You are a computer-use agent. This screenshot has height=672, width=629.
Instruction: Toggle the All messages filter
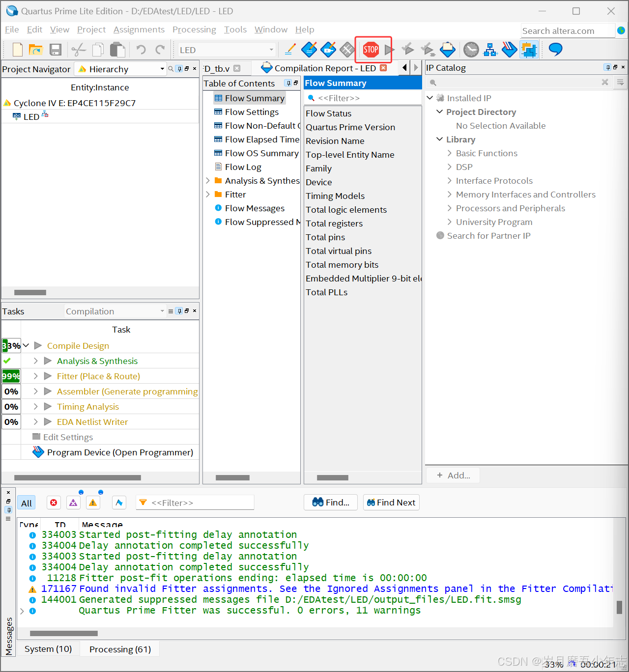tap(27, 503)
